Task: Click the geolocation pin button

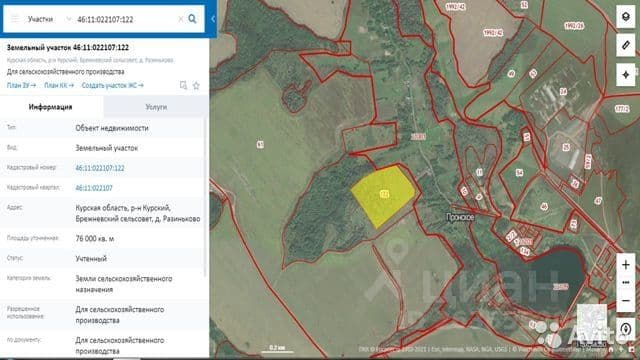Action: 626,329
